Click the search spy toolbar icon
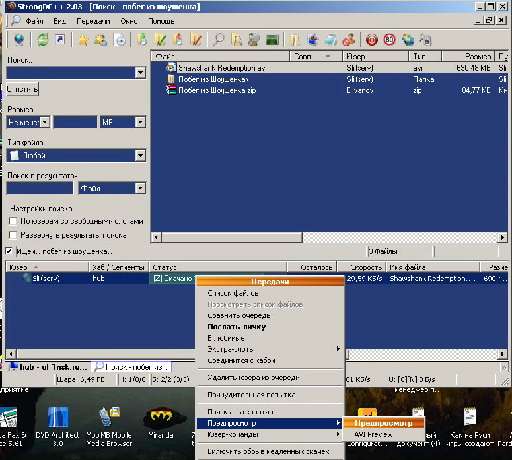This screenshot has height=460, width=512. (x=254, y=40)
